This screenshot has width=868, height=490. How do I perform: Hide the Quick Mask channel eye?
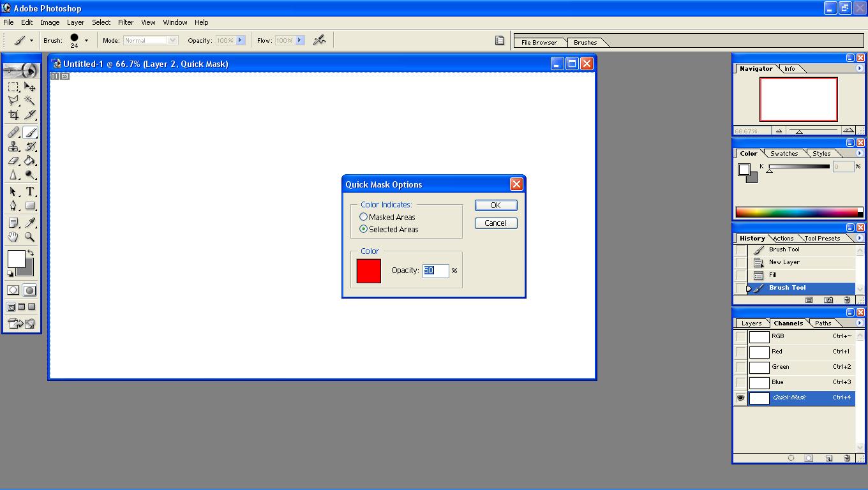pyautogui.click(x=740, y=397)
